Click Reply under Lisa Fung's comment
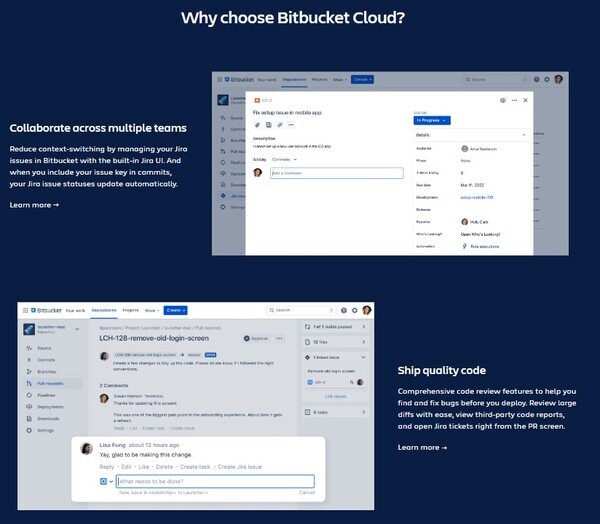Image resolution: width=600 pixels, height=524 pixels. click(107, 467)
